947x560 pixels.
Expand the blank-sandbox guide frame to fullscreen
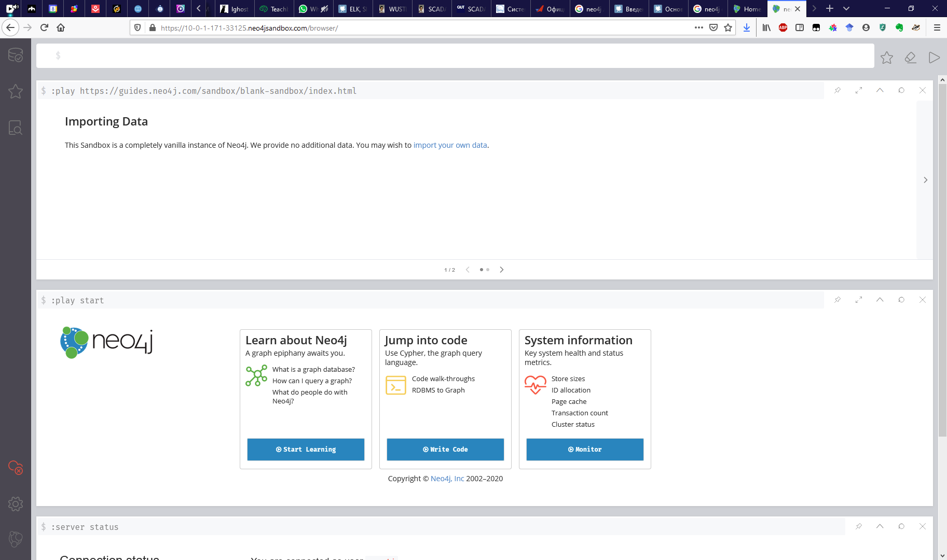(859, 90)
